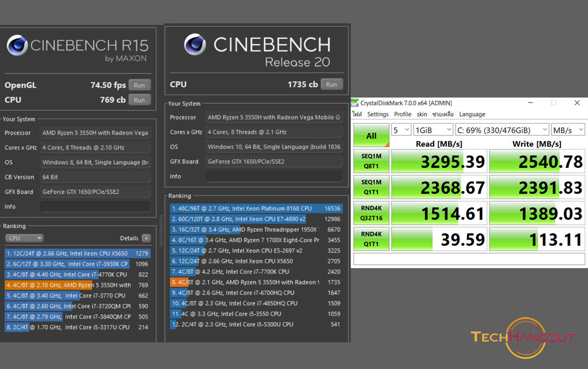
Task: Click the R20 GFX Board field
Action: pyautogui.click(x=274, y=162)
